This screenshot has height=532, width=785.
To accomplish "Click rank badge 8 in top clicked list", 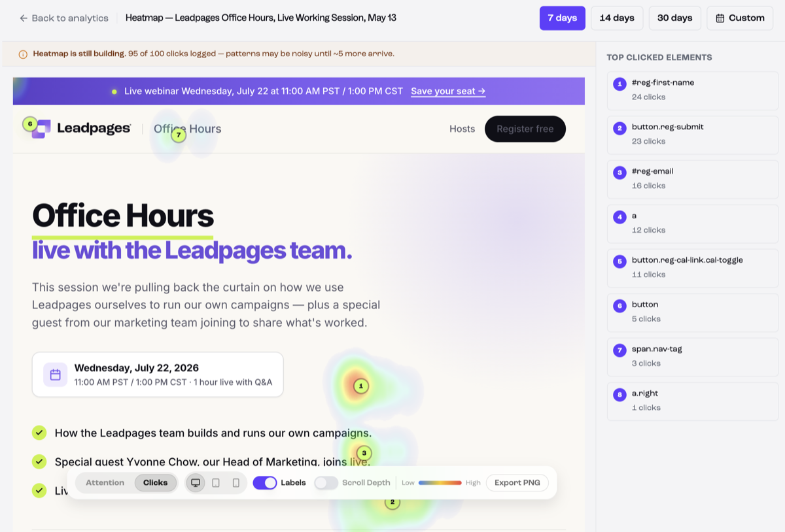I will (619, 395).
